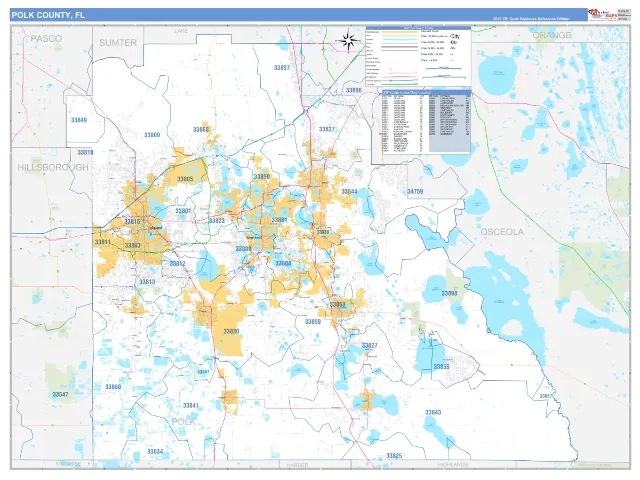Click ZIP code 34759 label
This screenshot has width=640, height=480.
click(415, 191)
